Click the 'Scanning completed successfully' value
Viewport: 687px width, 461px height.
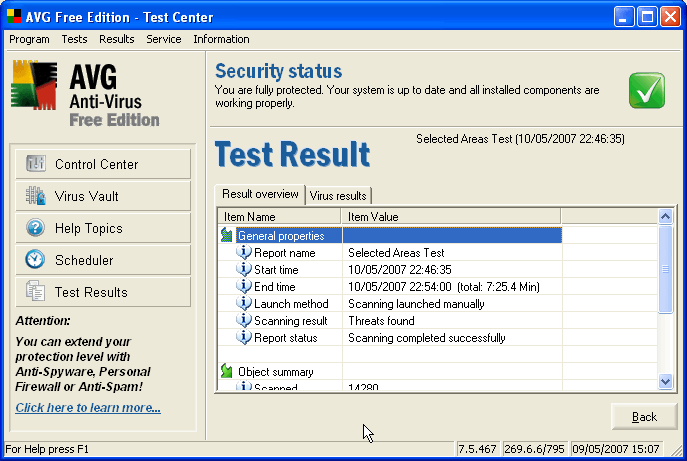tap(427, 338)
